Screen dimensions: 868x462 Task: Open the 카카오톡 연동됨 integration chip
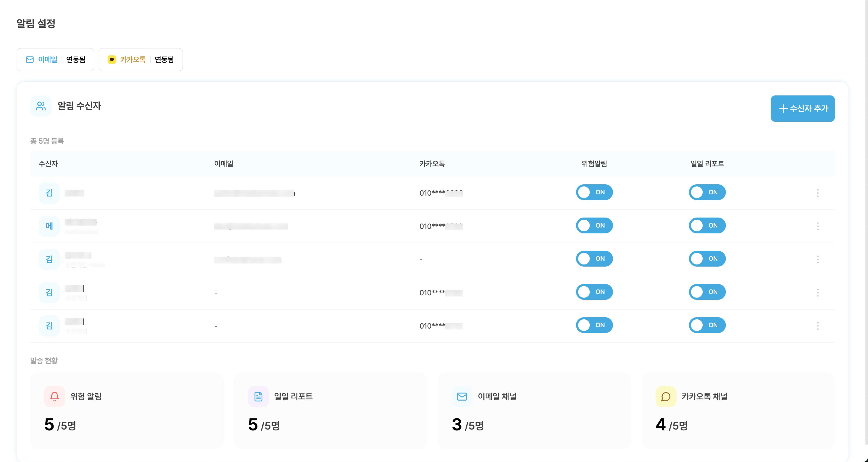[x=141, y=60]
